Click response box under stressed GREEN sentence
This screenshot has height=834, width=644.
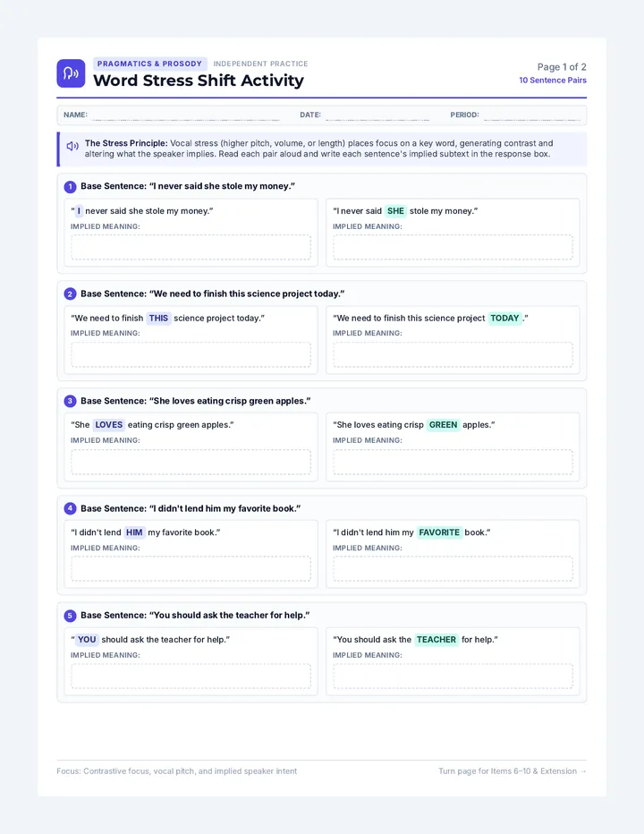[453, 463]
